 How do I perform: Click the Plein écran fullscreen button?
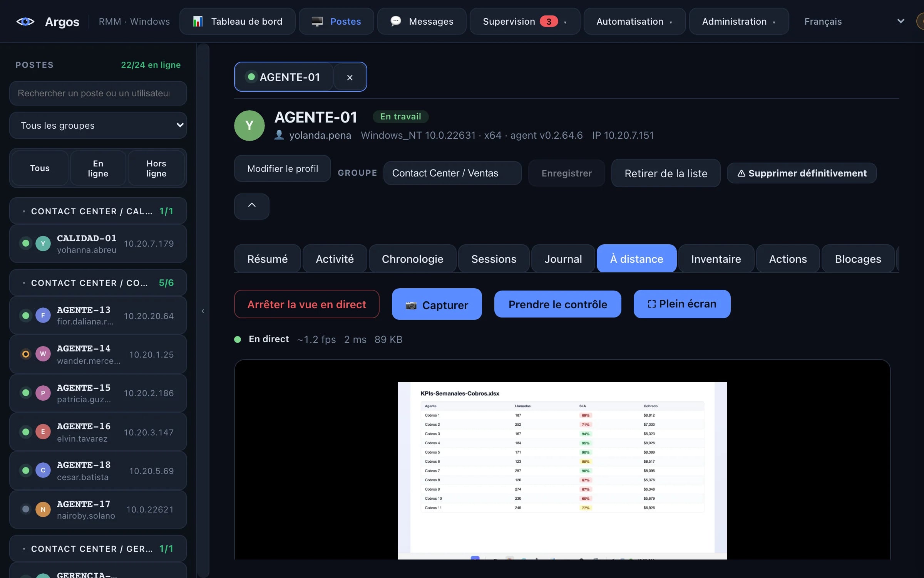point(682,304)
